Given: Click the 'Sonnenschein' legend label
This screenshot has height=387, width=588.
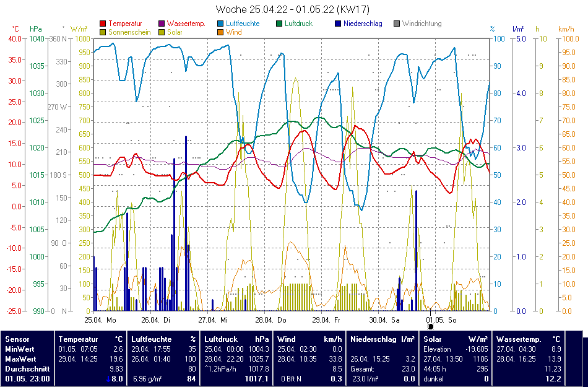Looking at the screenshot, I should pyautogui.click(x=129, y=32).
